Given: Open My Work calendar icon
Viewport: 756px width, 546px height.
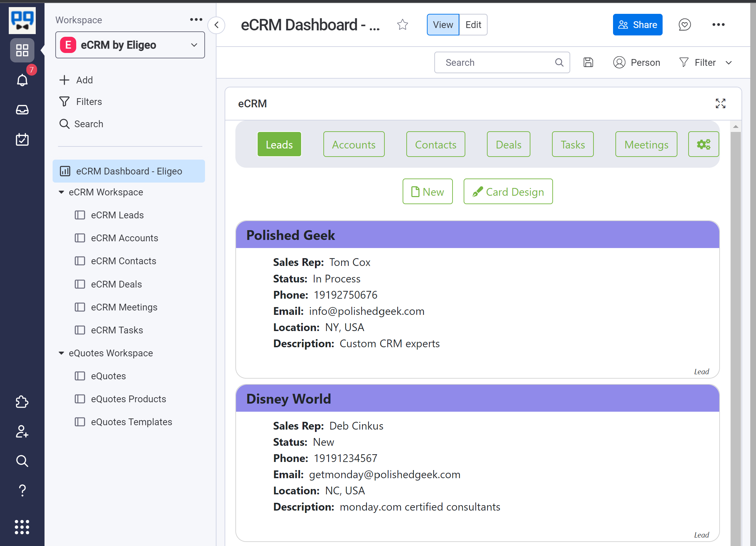Looking at the screenshot, I should (22, 139).
